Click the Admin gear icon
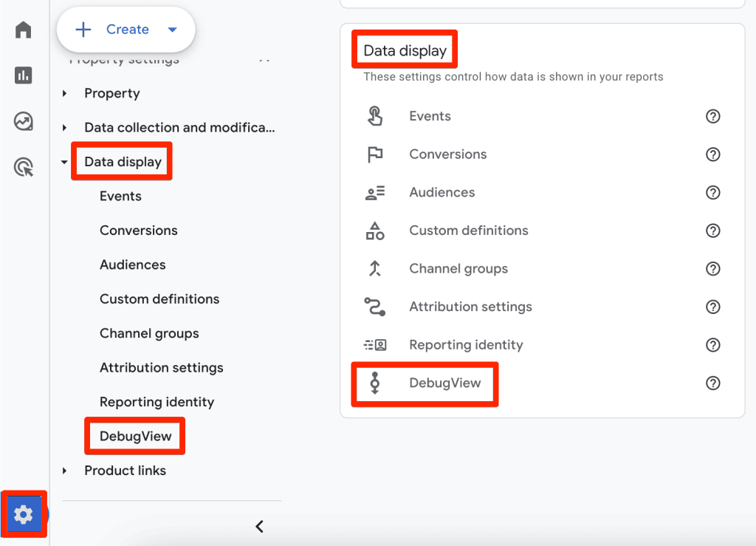Image resolution: width=756 pixels, height=546 pixels. (x=24, y=514)
